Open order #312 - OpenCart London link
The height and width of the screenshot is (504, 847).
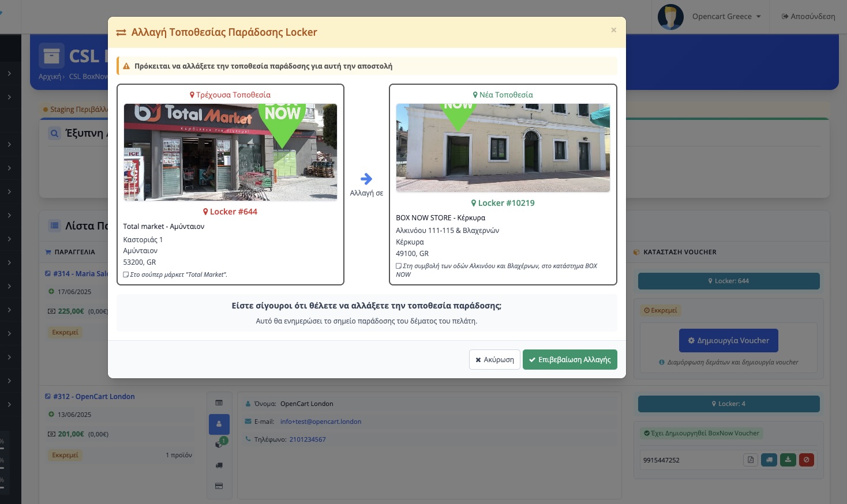(93, 397)
